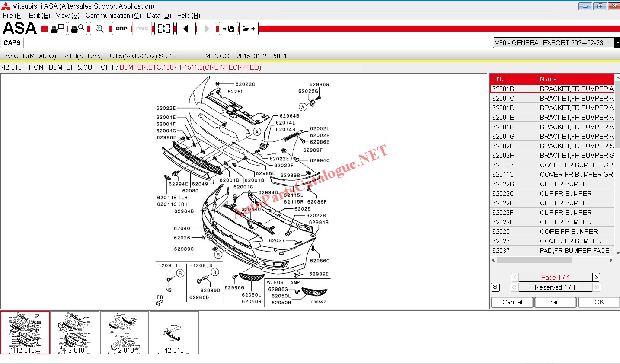Click the grayed PNC toolbar button

pos(142,29)
